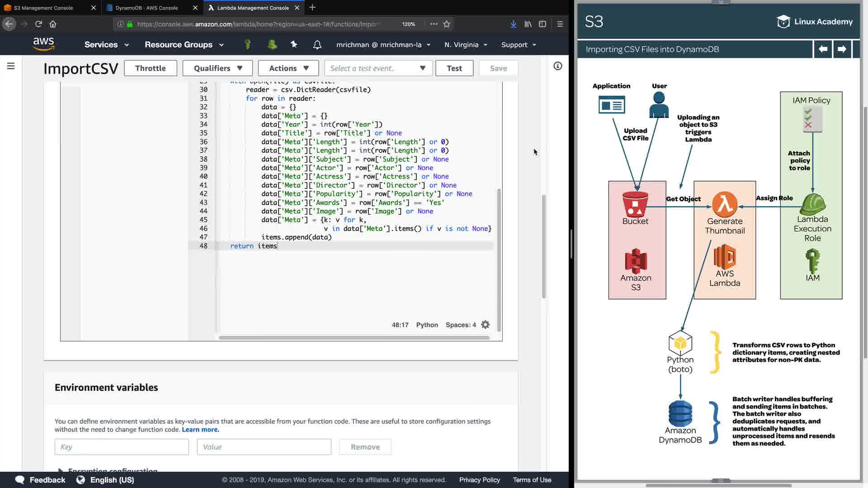Image resolution: width=868 pixels, height=488 pixels.
Task: Switch to the DynamoDB AWS Console tab
Action: [146, 8]
